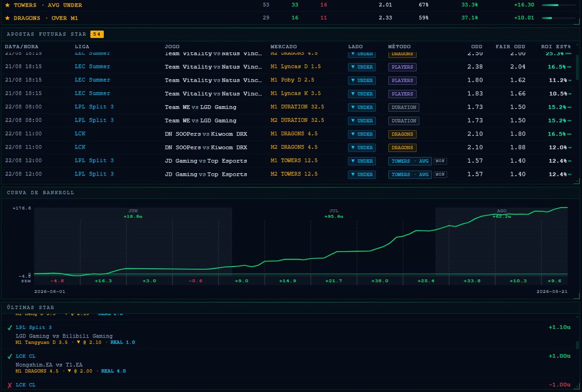Click the AGO month label on the bankroll chart
The width and height of the screenshot is (582, 392).
501,211
